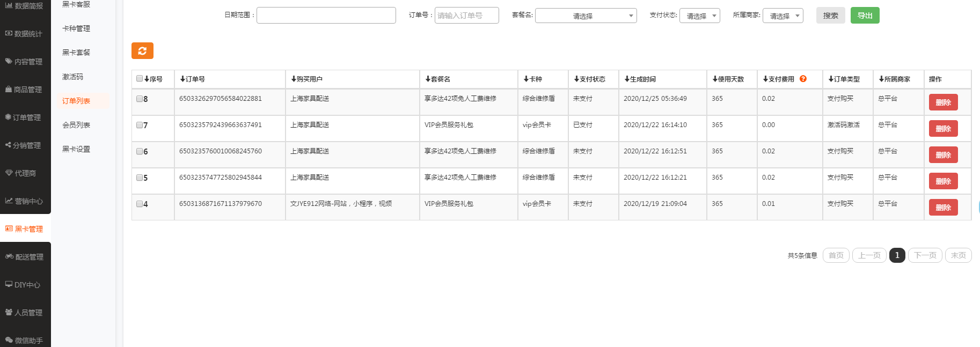980x347 pixels.
Task: Open 营销中心 via its chart icon
Action: coord(9,201)
